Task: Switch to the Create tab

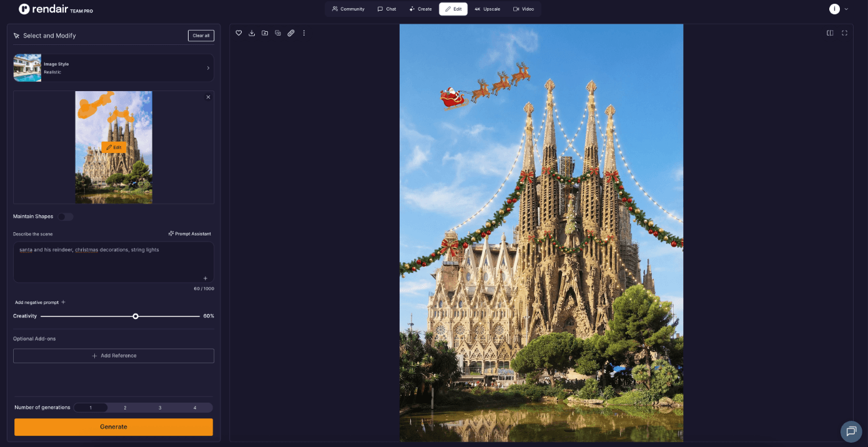Action: point(420,9)
